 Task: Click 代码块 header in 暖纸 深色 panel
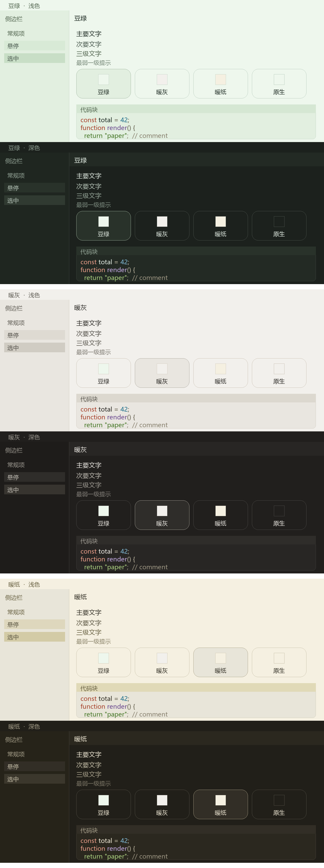(196, 830)
